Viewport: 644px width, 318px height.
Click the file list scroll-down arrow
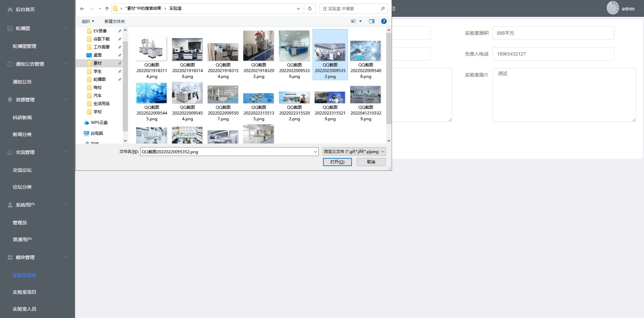click(x=389, y=141)
